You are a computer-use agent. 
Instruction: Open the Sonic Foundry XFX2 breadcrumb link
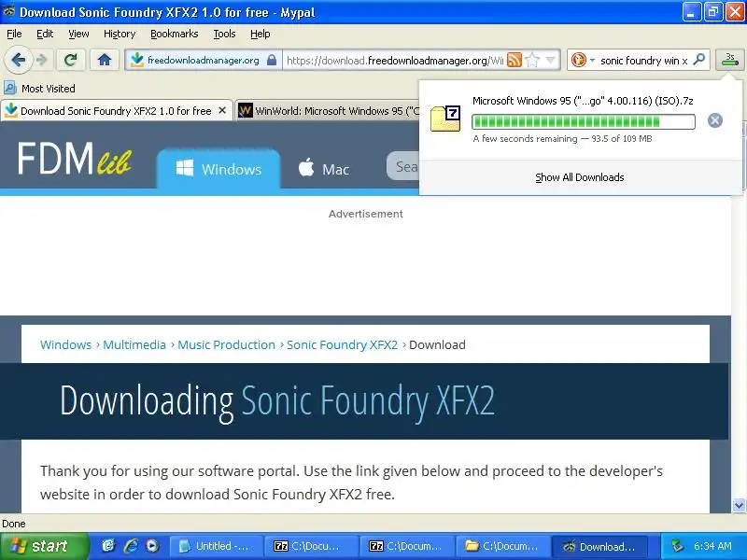click(x=342, y=344)
